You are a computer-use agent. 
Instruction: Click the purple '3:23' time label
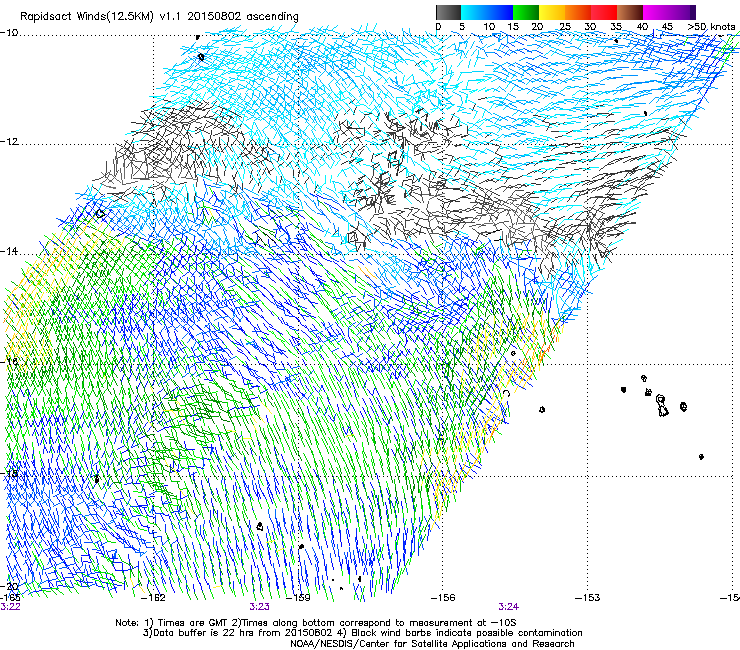pyautogui.click(x=260, y=607)
